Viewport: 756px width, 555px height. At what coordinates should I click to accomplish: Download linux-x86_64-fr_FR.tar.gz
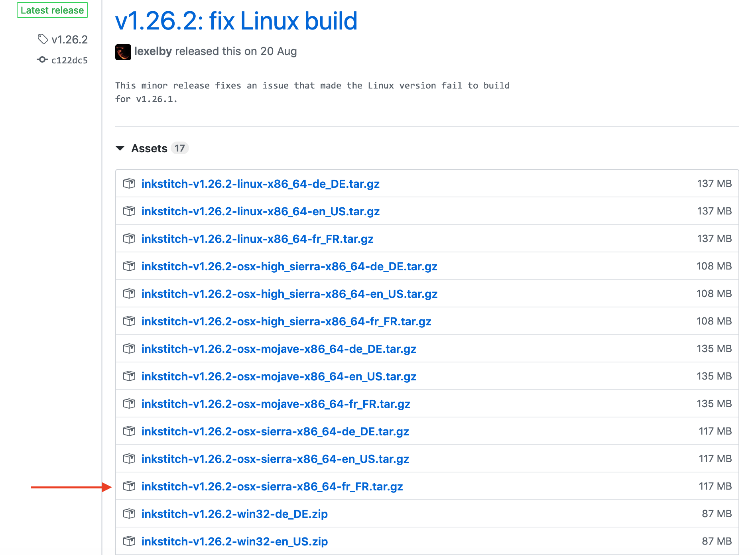point(258,239)
